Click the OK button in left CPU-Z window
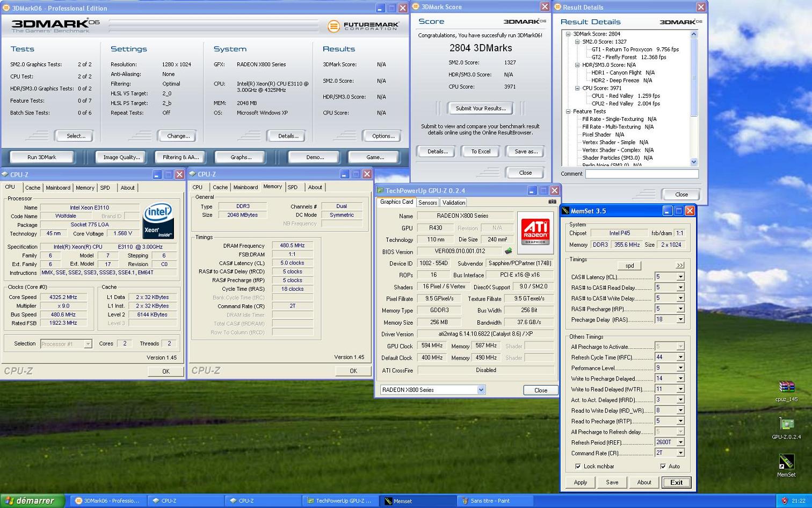 coord(166,371)
